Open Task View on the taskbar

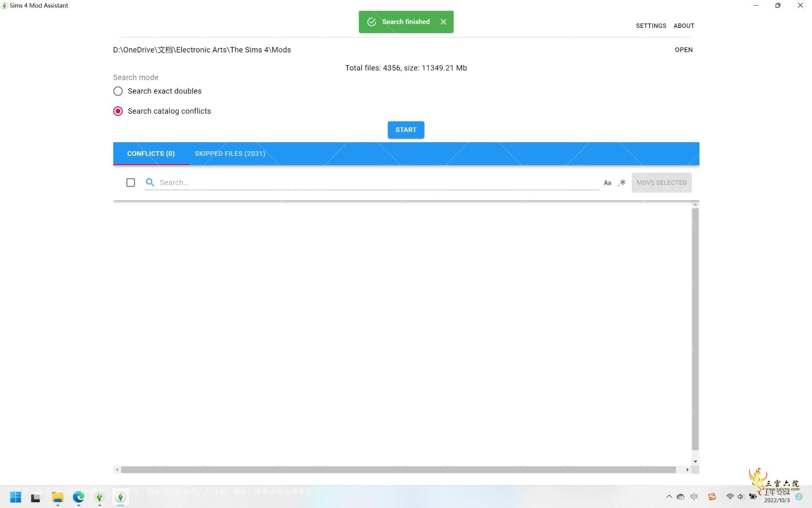[36, 497]
